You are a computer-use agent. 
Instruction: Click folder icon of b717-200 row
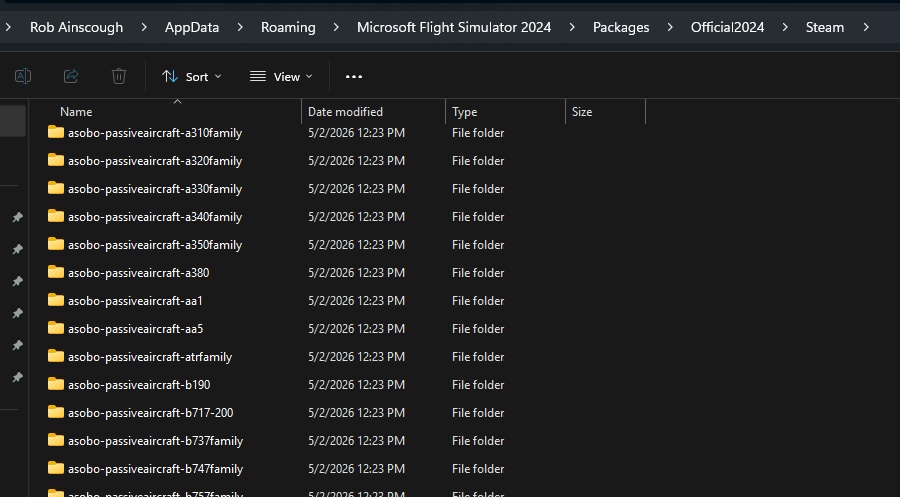coord(56,412)
